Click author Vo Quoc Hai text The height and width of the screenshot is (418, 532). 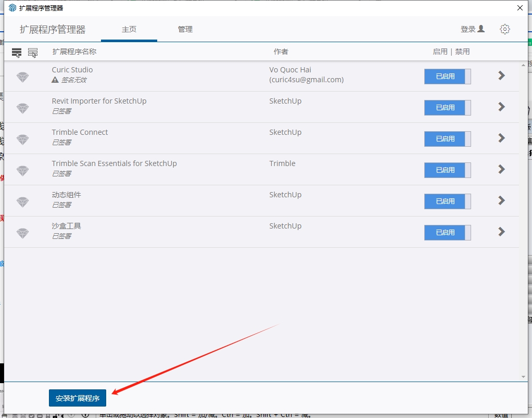pyautogui.click(x=290, y=70)
